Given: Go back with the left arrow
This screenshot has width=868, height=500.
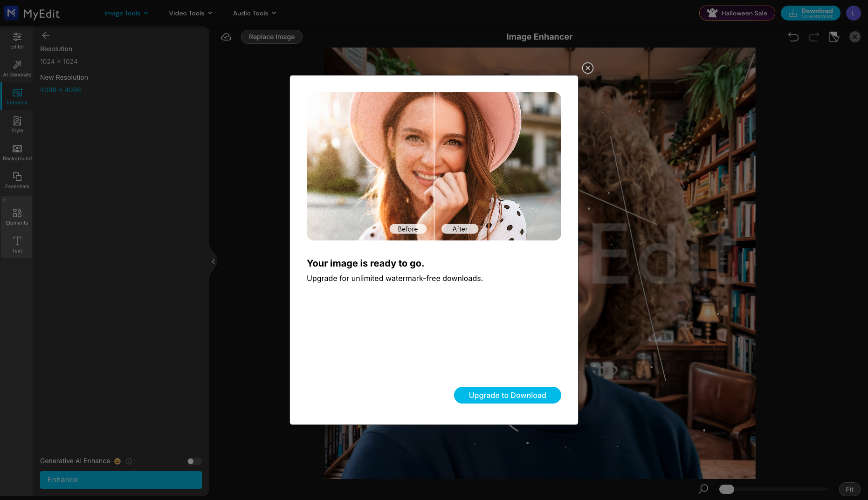Looking at the screenshot, I should pos(46,35).
